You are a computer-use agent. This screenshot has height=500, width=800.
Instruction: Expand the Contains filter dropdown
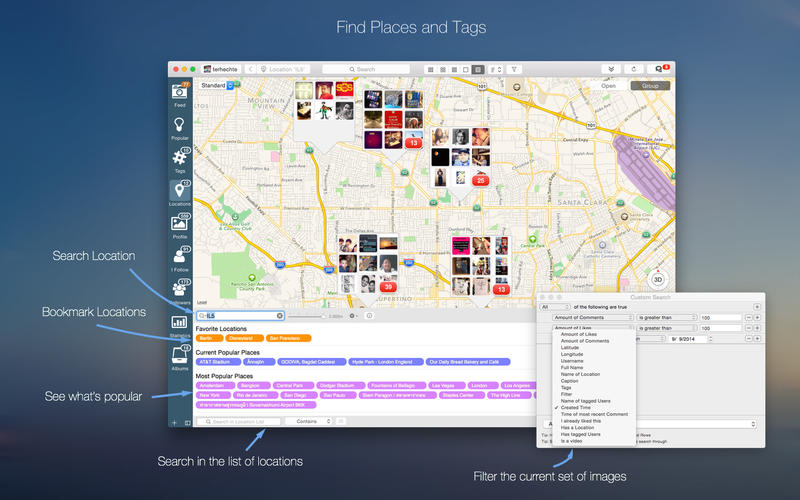308,422
